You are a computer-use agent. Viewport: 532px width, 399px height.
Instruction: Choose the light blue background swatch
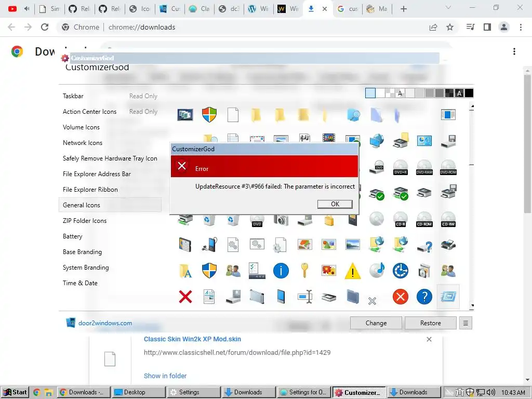[x=370, y=93]
